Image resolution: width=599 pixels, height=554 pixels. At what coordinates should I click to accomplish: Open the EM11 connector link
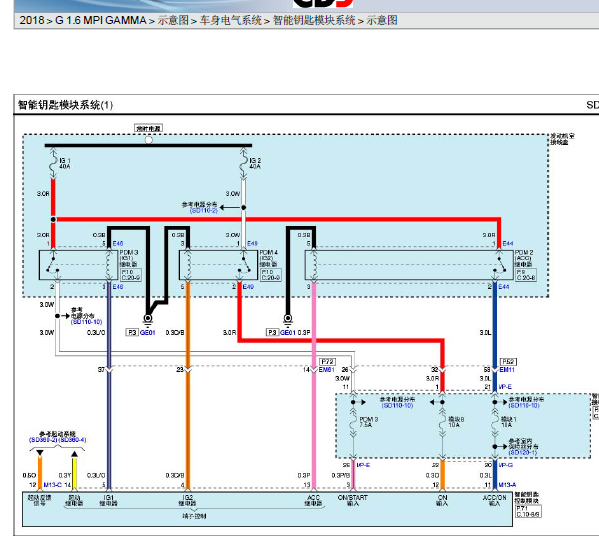(x=507, y=370)
